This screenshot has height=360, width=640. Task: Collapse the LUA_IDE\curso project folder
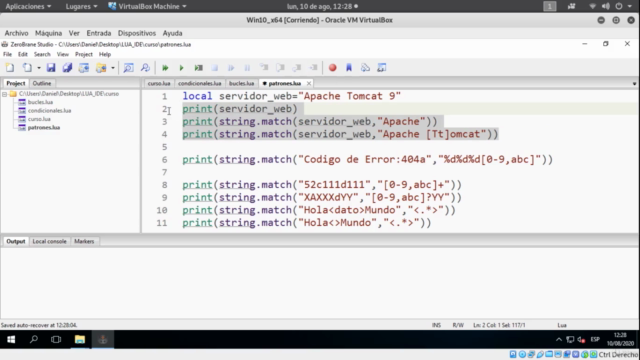point(4,94)
